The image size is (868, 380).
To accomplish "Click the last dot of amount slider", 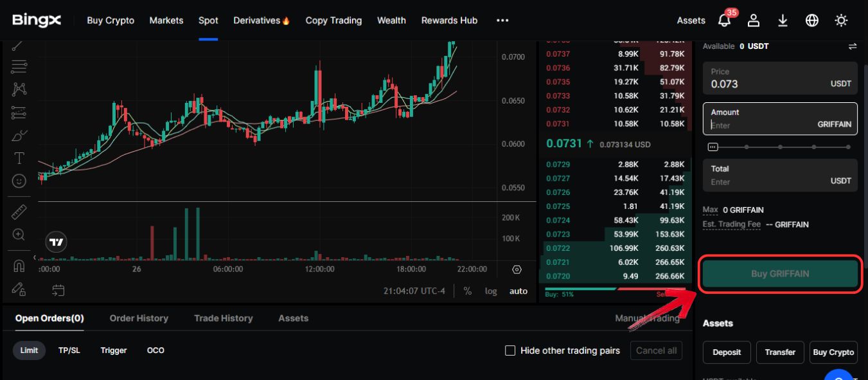I will (848, 147).
